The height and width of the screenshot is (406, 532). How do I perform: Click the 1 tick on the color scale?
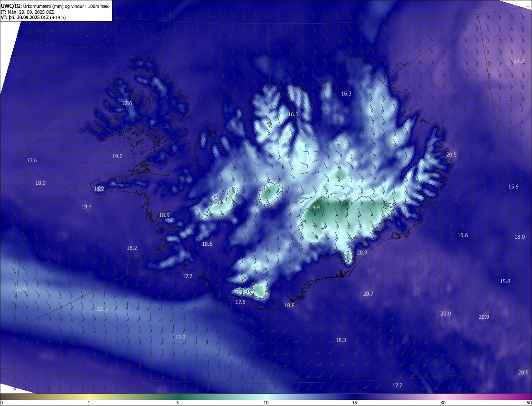[x=89, y=403]
